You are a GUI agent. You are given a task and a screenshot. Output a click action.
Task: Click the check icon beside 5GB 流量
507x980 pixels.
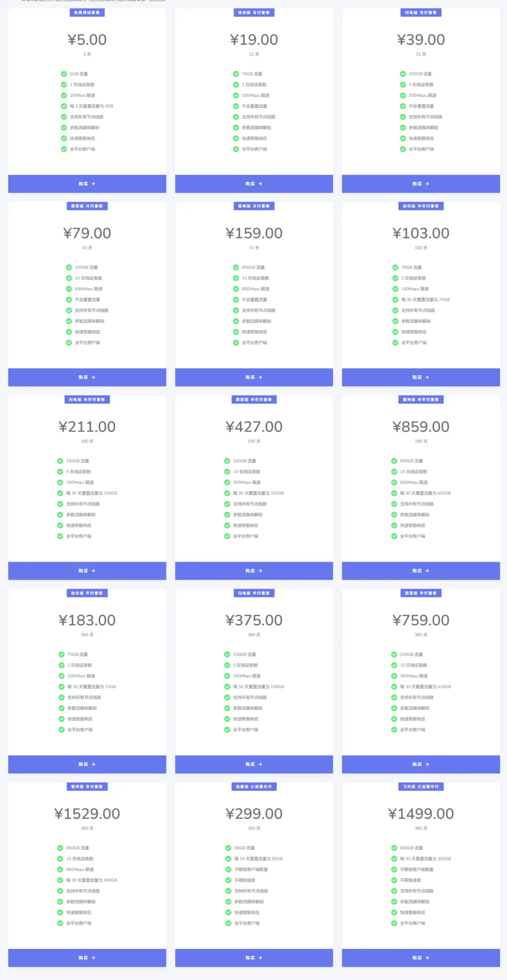pyautogui.click(x=64, y=74)
